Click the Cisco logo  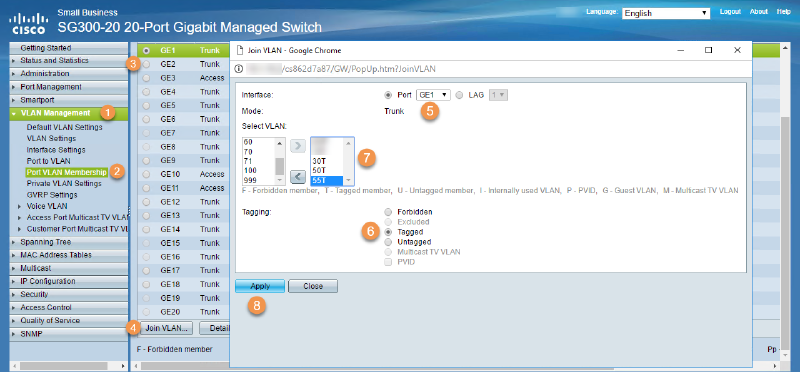tap(29, 23)
